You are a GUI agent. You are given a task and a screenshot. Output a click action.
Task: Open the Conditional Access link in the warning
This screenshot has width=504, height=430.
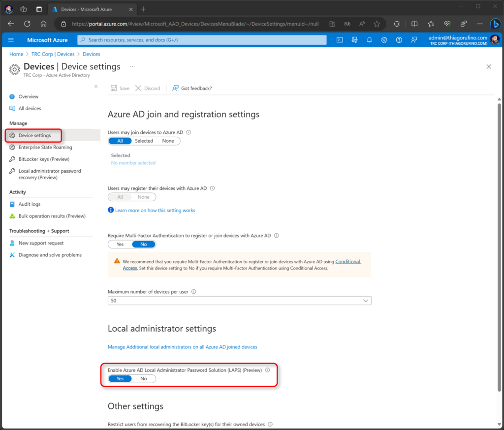point(348,261)
